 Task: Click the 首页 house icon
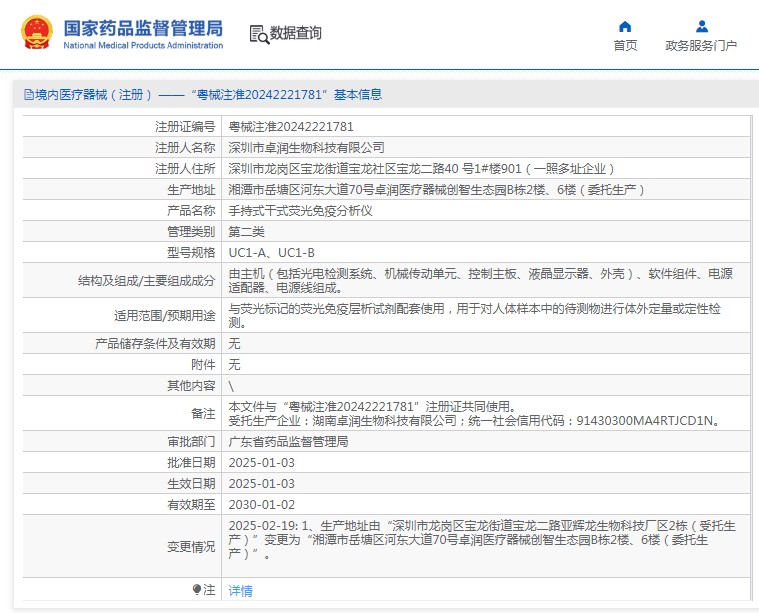pyautogui.click(x=625, y=26)
